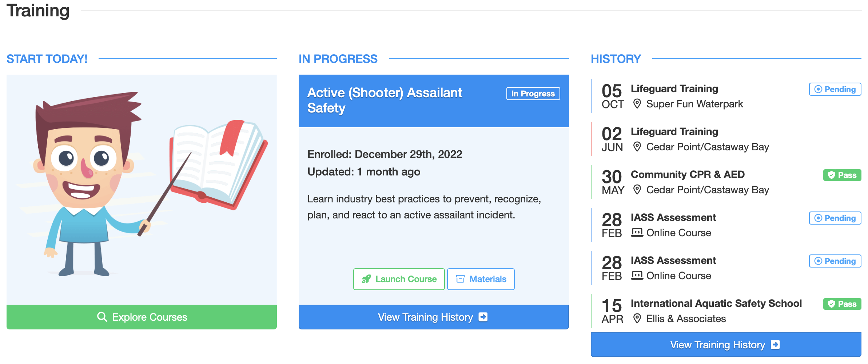This screenshot has height=364, width=868.
Task: Click the magnifier icon on Explore Courses
Action: pos(102,317)
